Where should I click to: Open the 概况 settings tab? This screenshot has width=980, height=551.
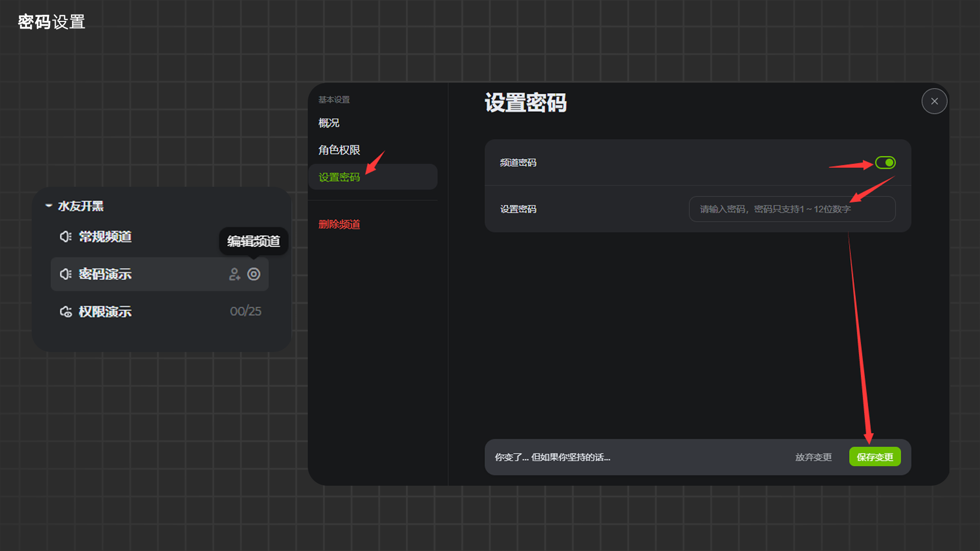(x=329, y=123)
